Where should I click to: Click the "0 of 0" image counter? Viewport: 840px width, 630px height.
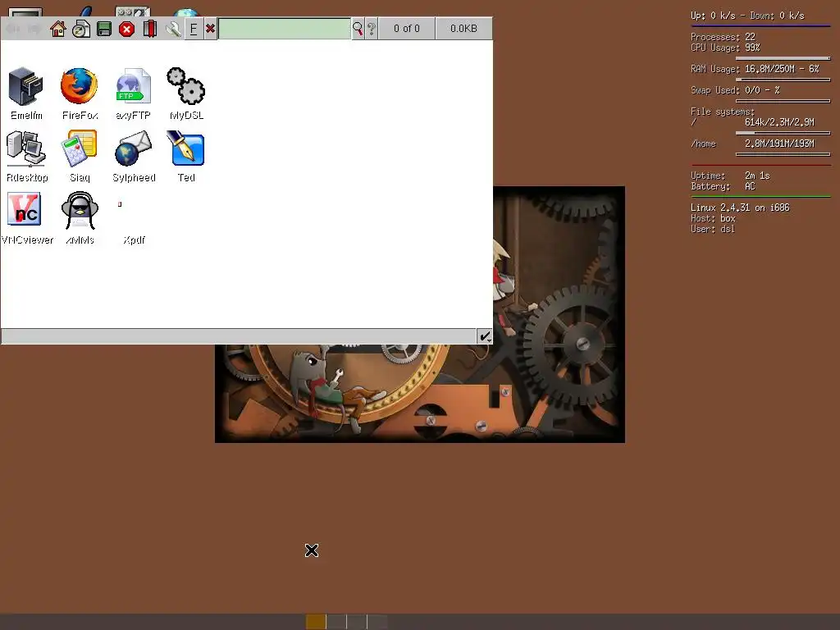[407, 29]
